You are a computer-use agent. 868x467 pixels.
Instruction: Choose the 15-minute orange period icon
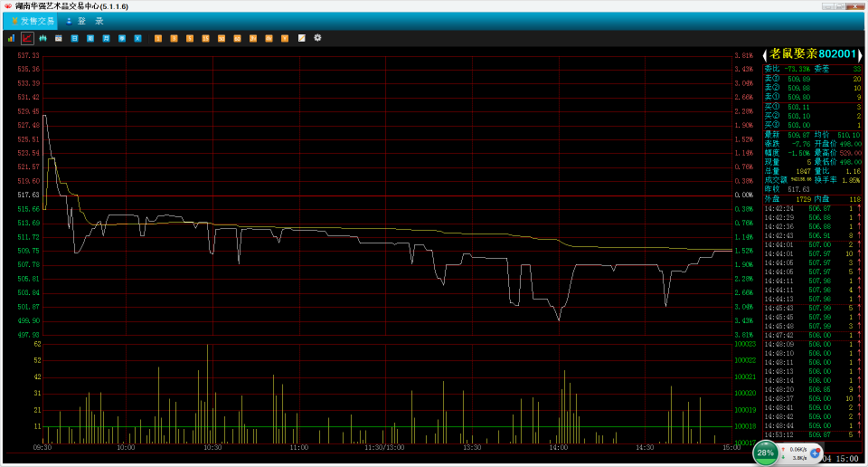[x=205, y=38]
